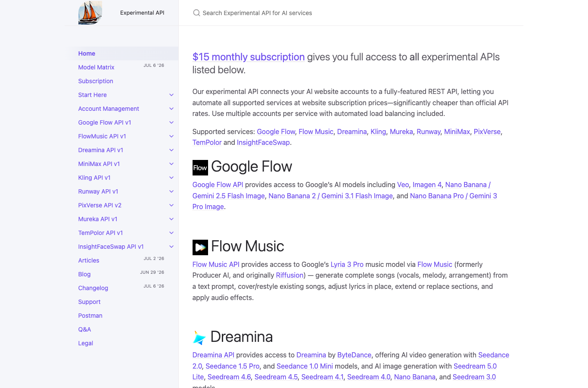Click the sailboat logo image
This screenshot has height=388, width=588.
point(90,13)
